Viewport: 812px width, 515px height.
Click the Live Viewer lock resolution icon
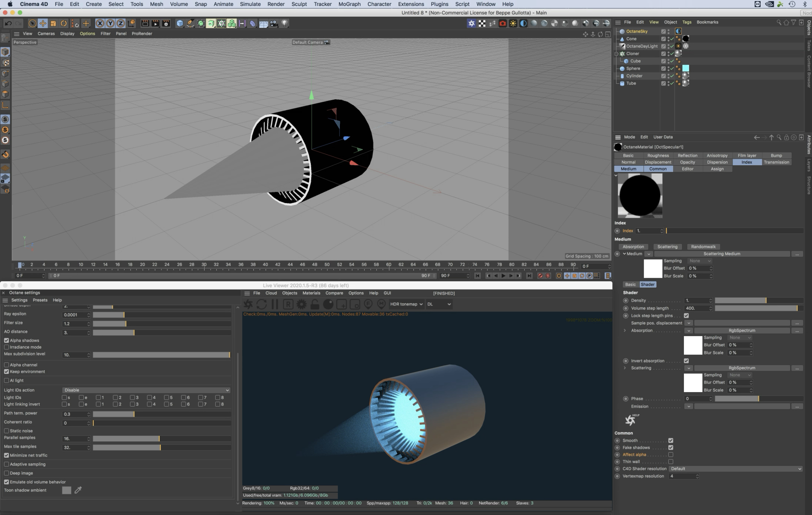pyautogui.click(x=315, y=305)
